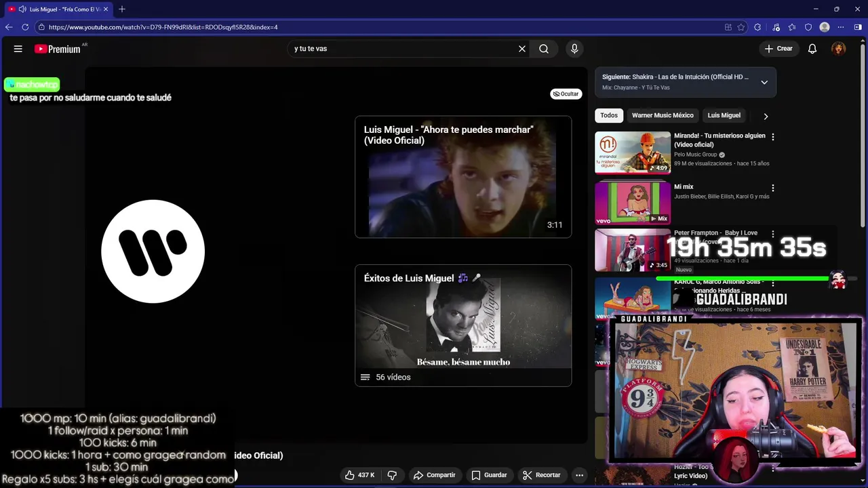Toggle the browser sidebar icon
Image resolution: width=868 pixels, height=488 pixels.
(x=858, y=27)
